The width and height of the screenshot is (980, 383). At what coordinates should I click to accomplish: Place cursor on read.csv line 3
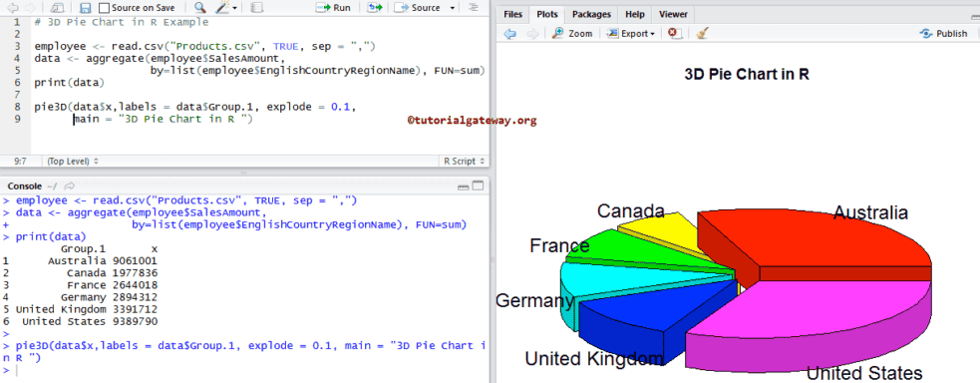point(204,46)
